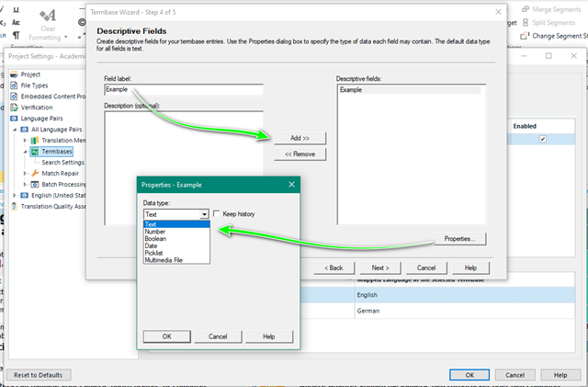The width and height of the screenshot is (588, 387).
Task: Click the Translation Quality Assessment icon
Action: point(13,206)
